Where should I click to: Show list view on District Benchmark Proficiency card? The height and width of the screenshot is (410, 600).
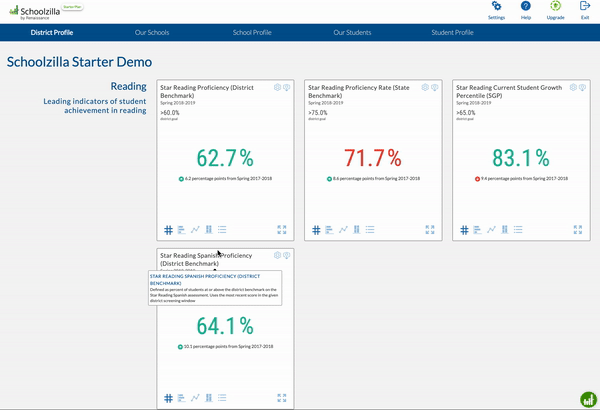[222, 230]
